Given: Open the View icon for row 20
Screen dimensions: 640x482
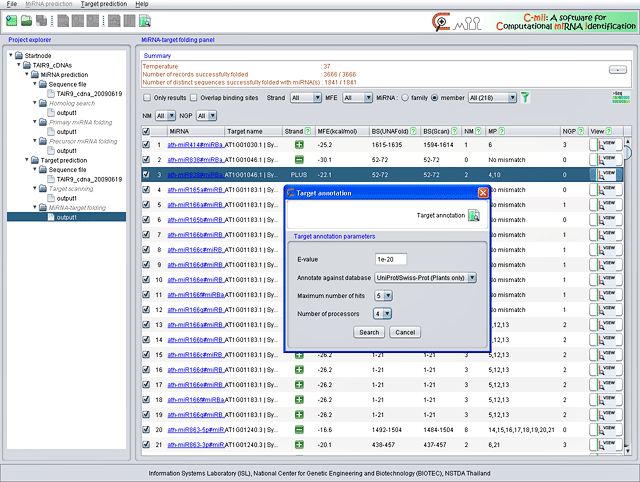Looking at the screenshot, I should pyautogui.click(x=606, y=430).
